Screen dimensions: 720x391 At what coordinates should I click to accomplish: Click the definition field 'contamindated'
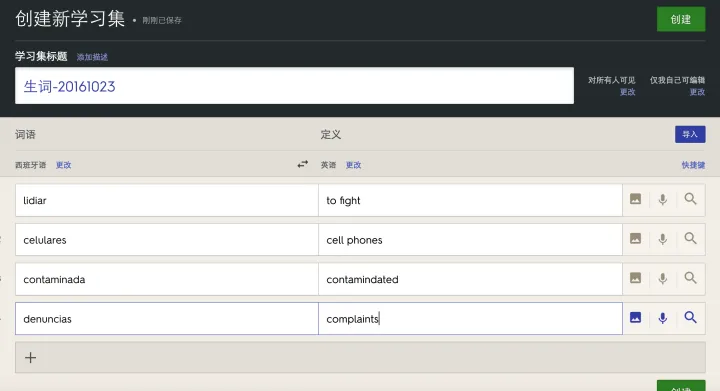click(470, 279)
